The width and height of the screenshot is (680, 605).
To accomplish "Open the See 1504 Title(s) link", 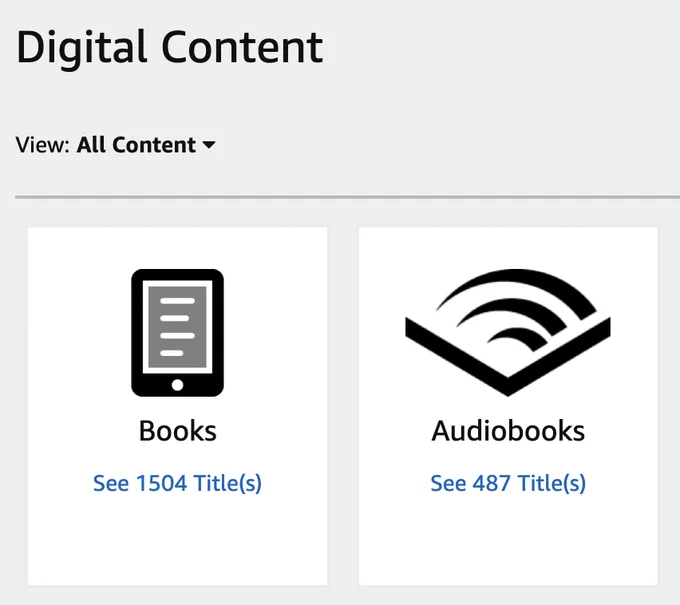I will pos(177,483).
